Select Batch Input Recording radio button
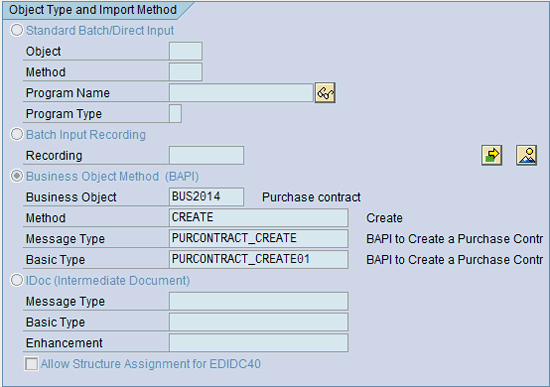This screenshot has width=550, height=387. (x=16, y=134)
